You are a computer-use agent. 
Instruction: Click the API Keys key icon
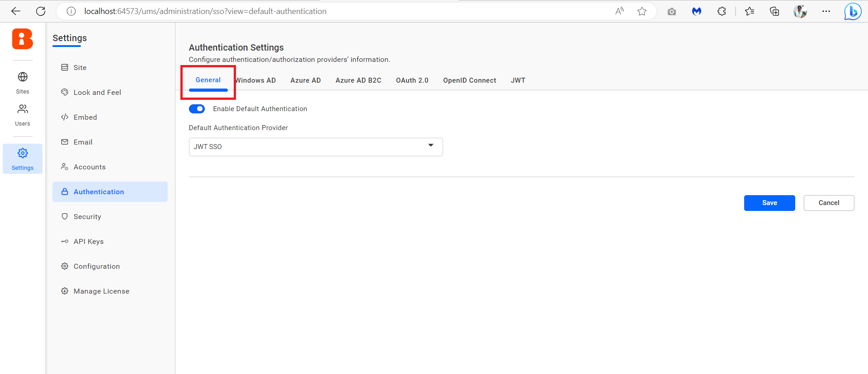point(65,241)
